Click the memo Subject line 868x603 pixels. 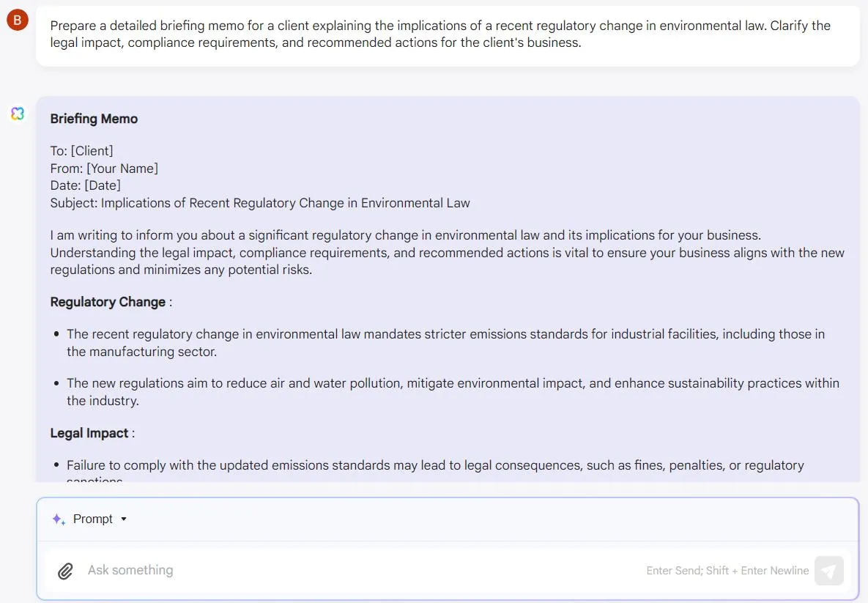pos(260,203)
